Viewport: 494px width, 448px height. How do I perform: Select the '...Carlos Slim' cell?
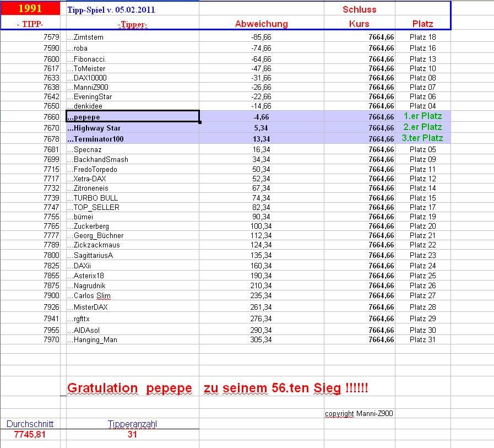(x=133, y=296)
